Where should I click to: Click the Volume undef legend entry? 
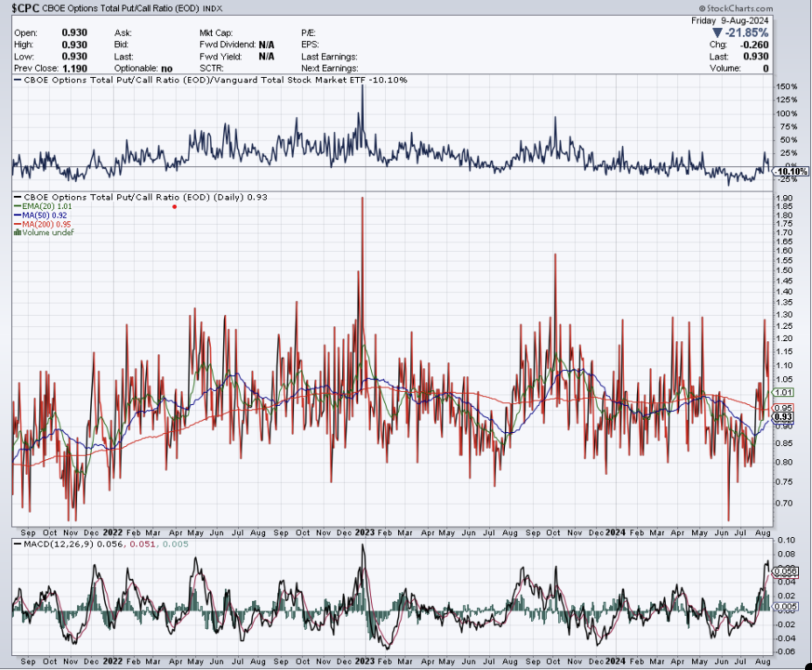(44, 233)
